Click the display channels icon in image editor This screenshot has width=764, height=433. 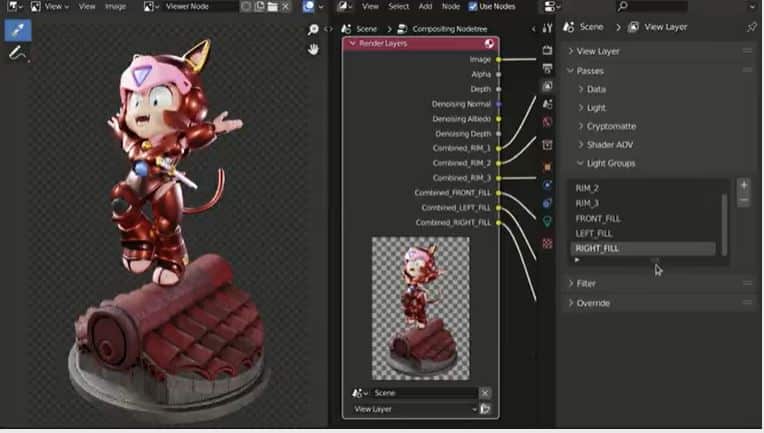coord(308,6)
